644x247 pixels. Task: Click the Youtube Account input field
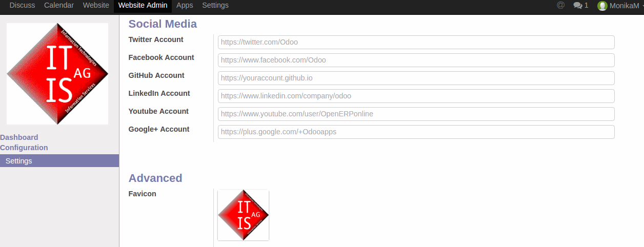click(x=416, y=114)
